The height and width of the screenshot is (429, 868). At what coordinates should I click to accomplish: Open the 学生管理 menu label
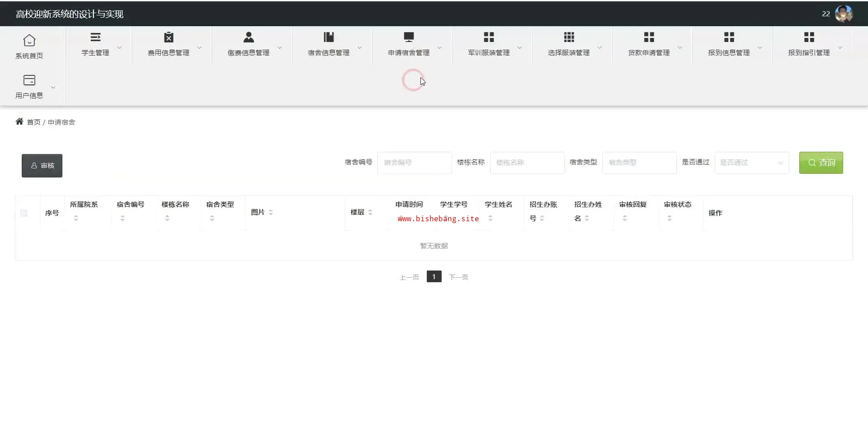95,53
